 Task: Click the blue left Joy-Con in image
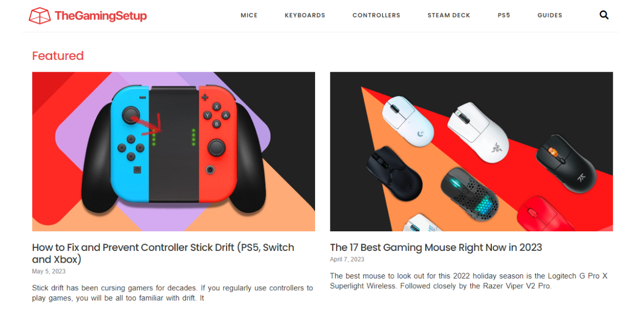(129, 143)
